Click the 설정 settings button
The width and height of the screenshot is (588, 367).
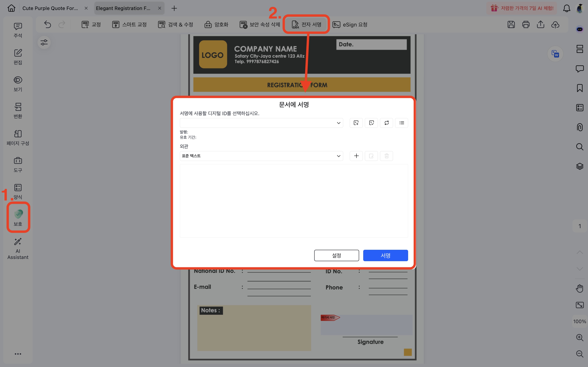click(x=336, y=255)
